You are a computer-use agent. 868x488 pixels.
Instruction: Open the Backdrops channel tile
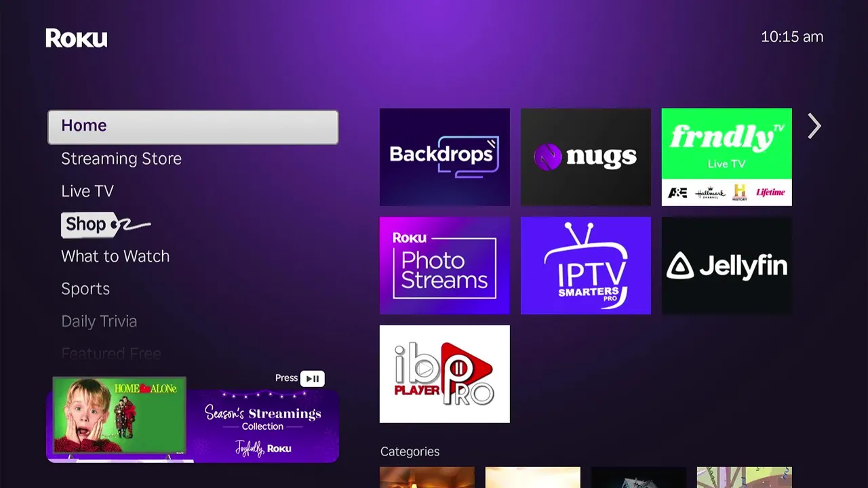[445, 157]
